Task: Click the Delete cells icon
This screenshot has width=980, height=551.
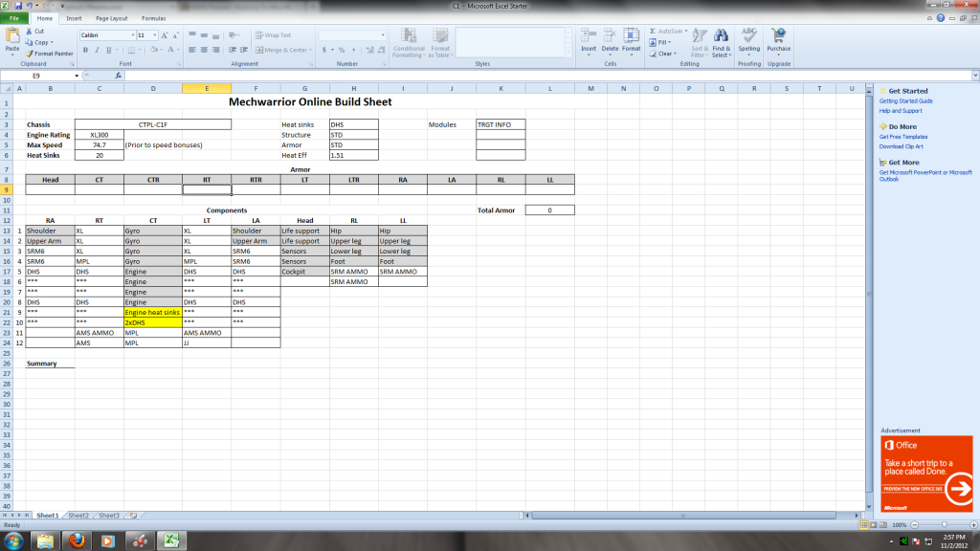Action: coord(610,35)
